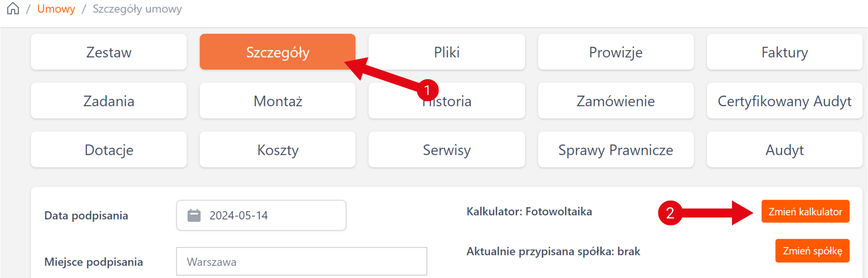
Task: Open the Pliki tab
Action: coord(446,52)
